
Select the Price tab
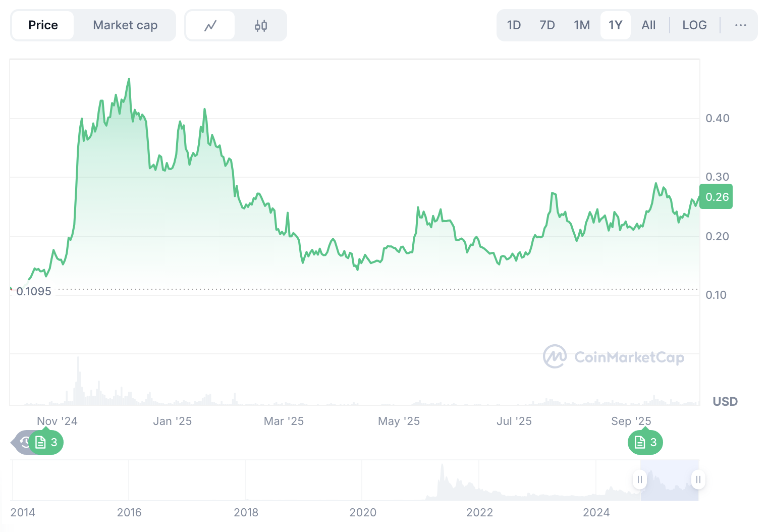click(43, 25)
